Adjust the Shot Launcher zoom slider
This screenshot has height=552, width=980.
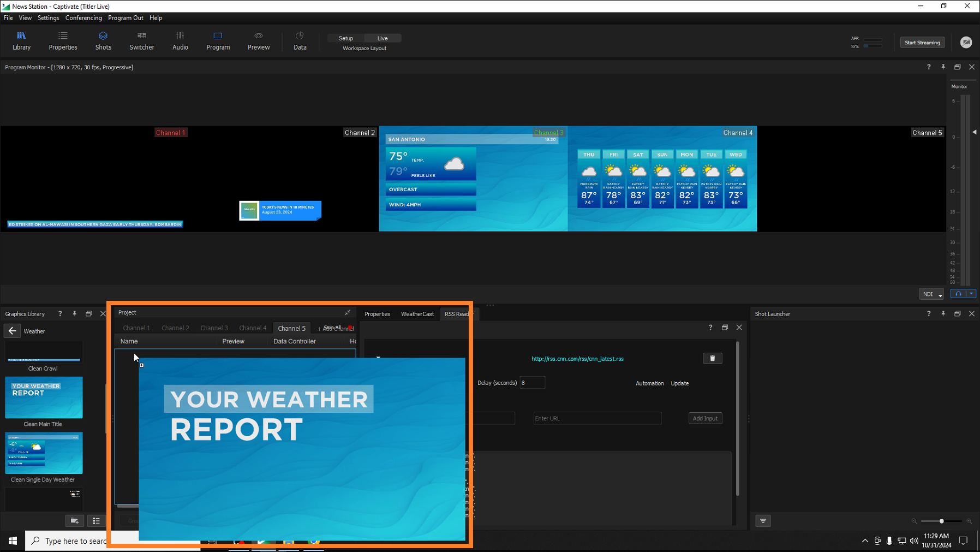point(941,521)
